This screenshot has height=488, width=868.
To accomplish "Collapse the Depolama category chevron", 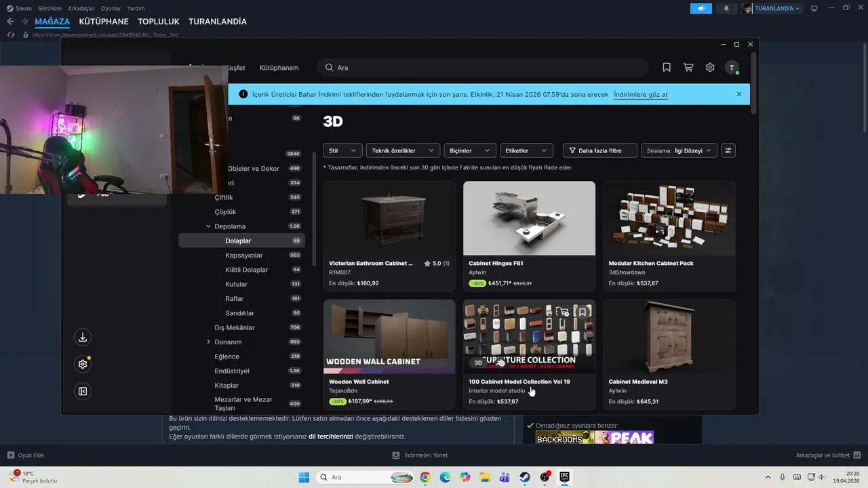I will coord(208,226).
